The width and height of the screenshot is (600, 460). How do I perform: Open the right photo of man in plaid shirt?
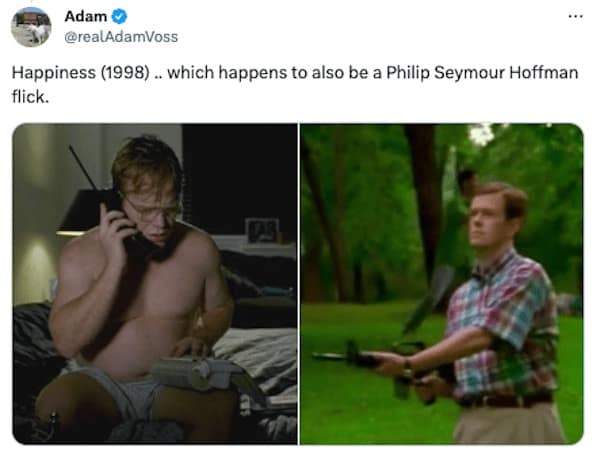(x=442, y=284)
